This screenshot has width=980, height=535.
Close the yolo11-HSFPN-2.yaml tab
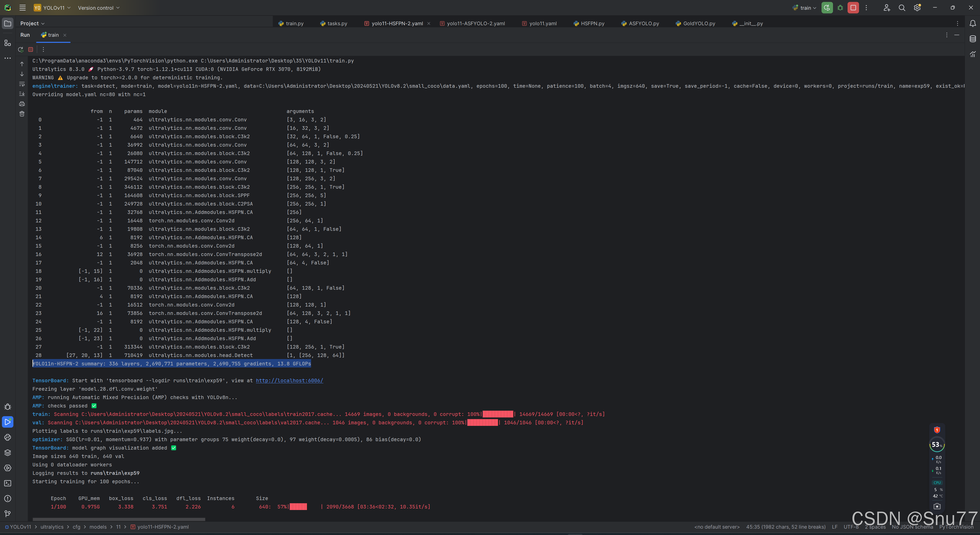429,23
